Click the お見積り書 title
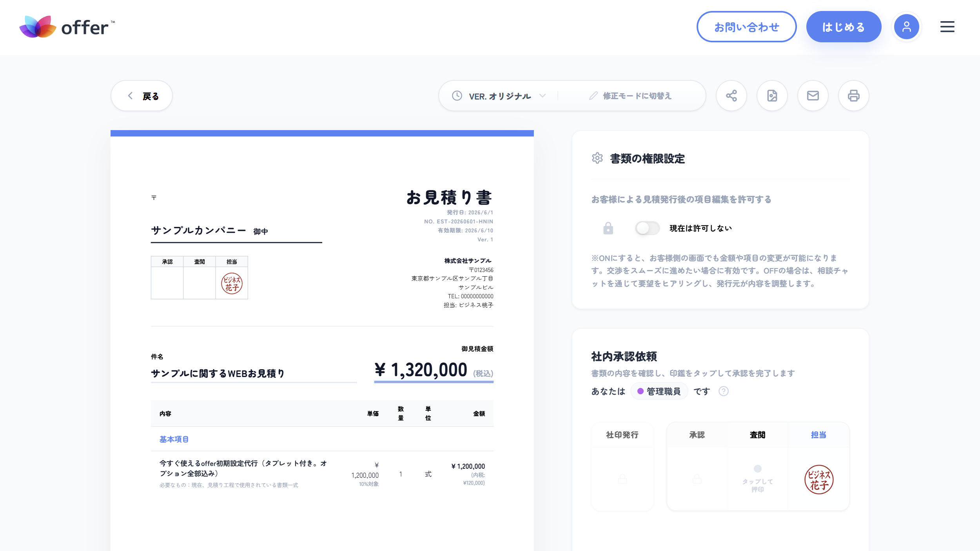The width and height of the screenshot is (980, 551). (x=449, y=197)
